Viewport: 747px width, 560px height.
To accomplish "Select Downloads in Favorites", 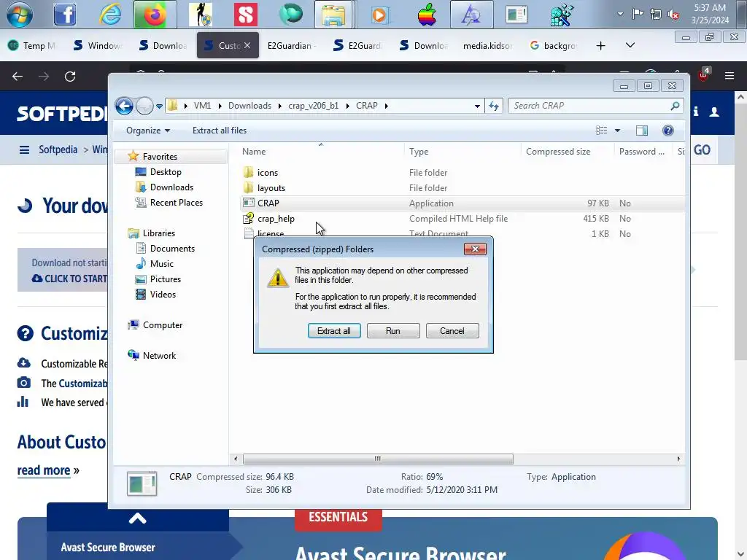I will (171, 187).
